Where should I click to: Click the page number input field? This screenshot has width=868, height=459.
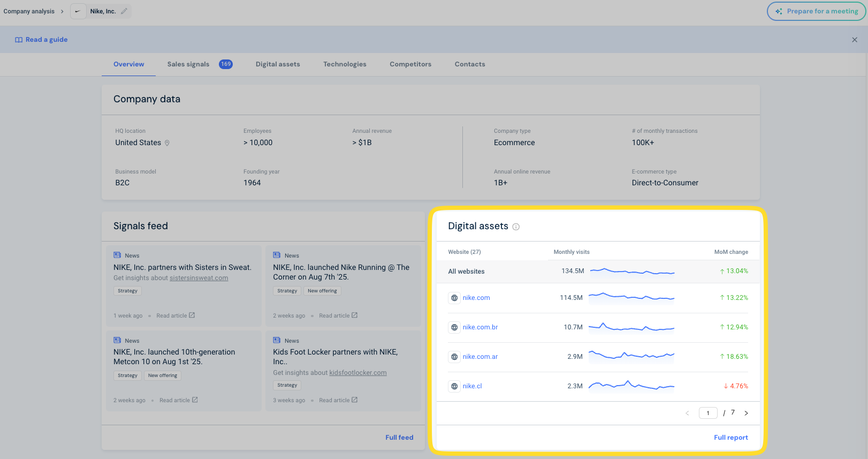(x=708, y=413)
